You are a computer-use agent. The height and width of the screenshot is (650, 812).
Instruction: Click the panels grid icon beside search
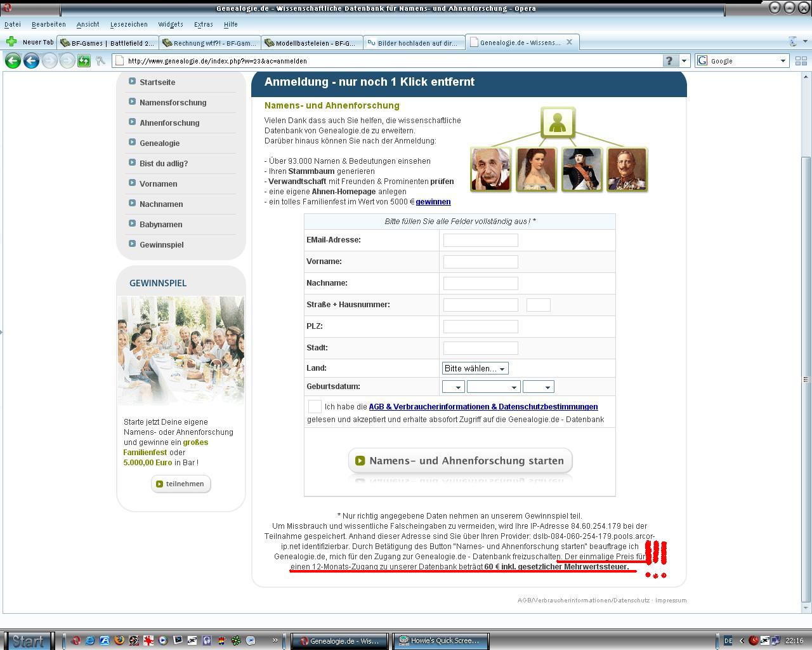point(801,61)
